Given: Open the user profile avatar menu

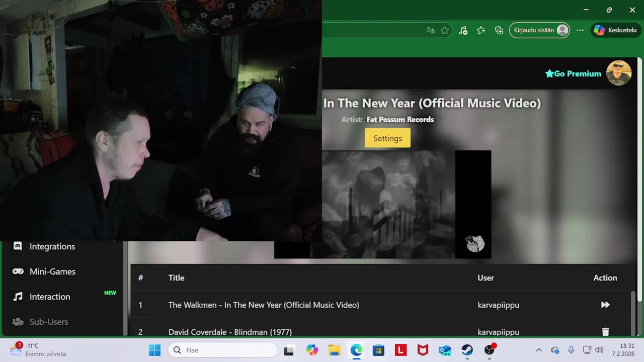Looking at the screenshot, I should [619, 73].
